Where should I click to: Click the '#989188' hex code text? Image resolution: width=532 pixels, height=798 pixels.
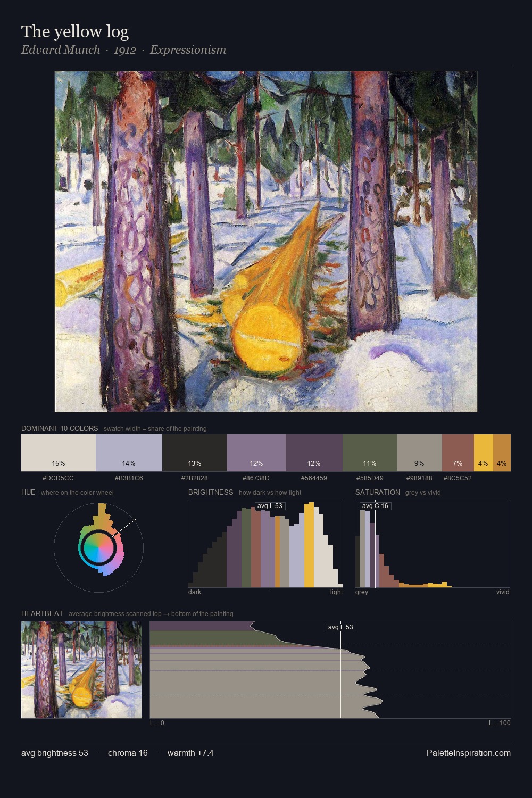click(x=420, y=478)
